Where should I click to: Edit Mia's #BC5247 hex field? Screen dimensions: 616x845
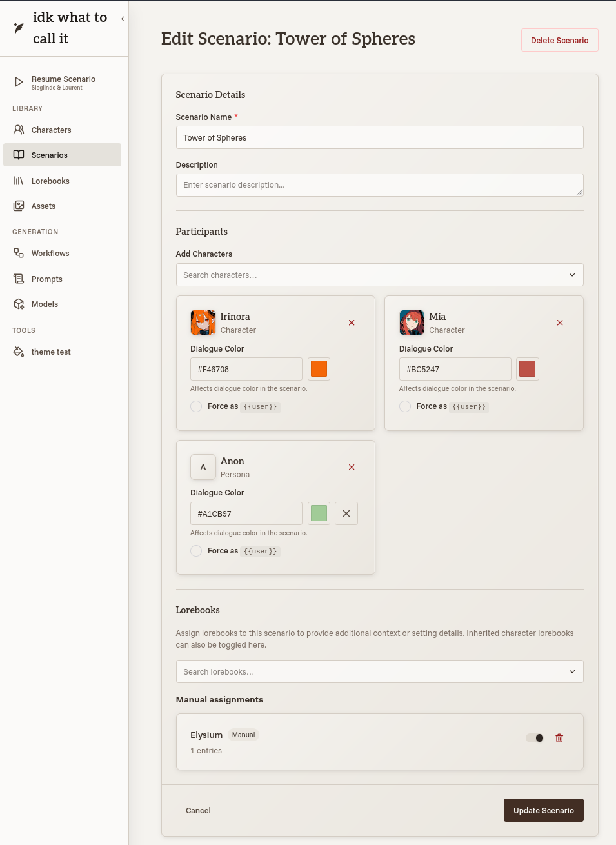point(455,369)
